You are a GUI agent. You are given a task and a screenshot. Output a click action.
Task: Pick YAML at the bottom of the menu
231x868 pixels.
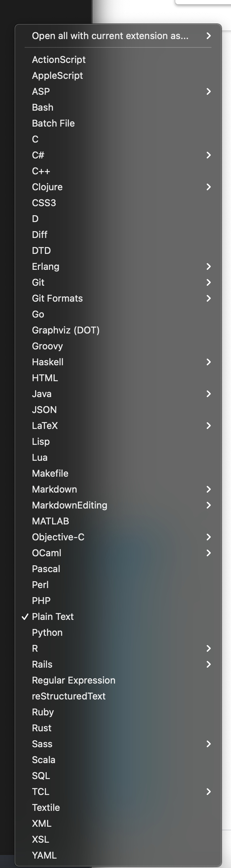[x=44, y=855]
